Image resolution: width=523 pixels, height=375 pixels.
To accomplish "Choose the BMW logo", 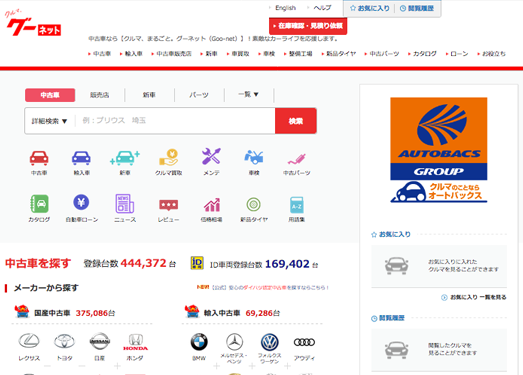I will click(199, 342).
